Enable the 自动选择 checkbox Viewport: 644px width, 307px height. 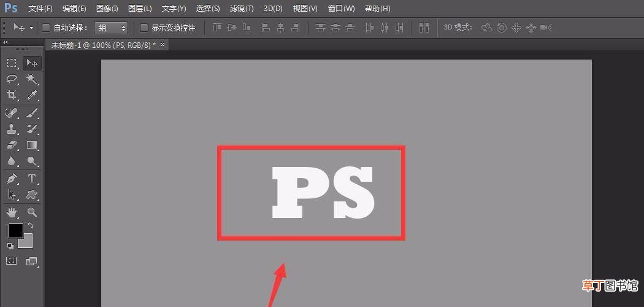[46, 28]
